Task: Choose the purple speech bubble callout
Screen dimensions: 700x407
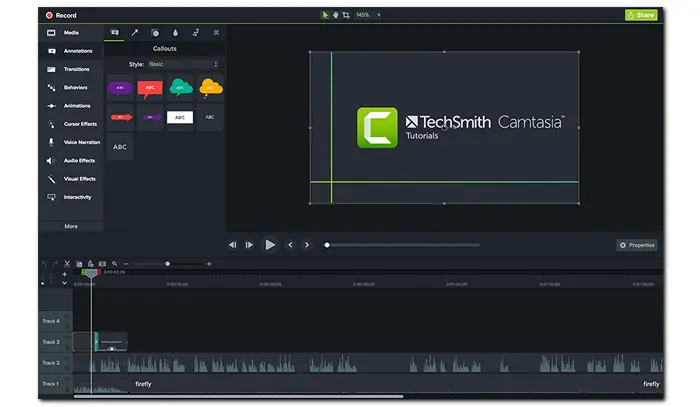Action: point(120,88)
